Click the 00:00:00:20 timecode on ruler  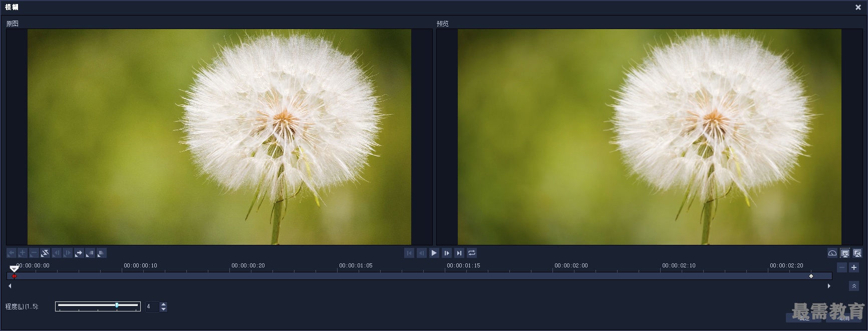(x=248, y=266)
